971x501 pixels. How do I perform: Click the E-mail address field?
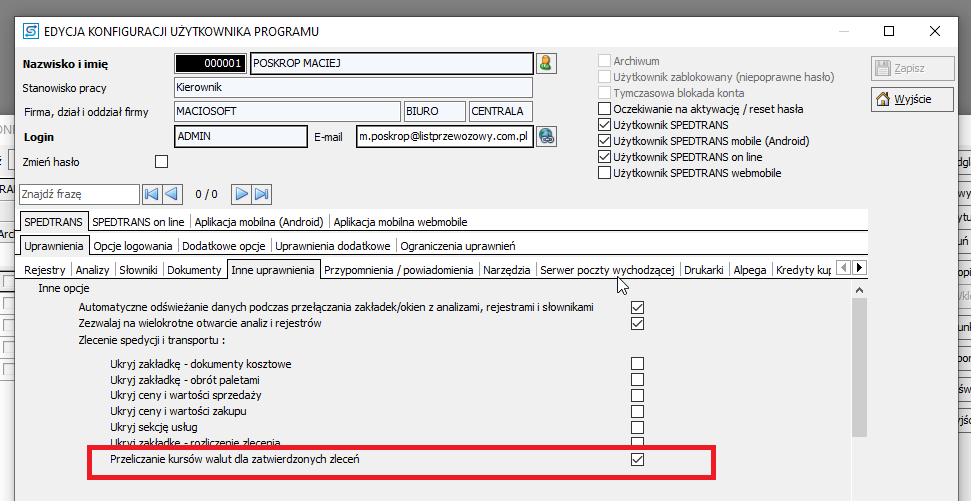(445, 136)
